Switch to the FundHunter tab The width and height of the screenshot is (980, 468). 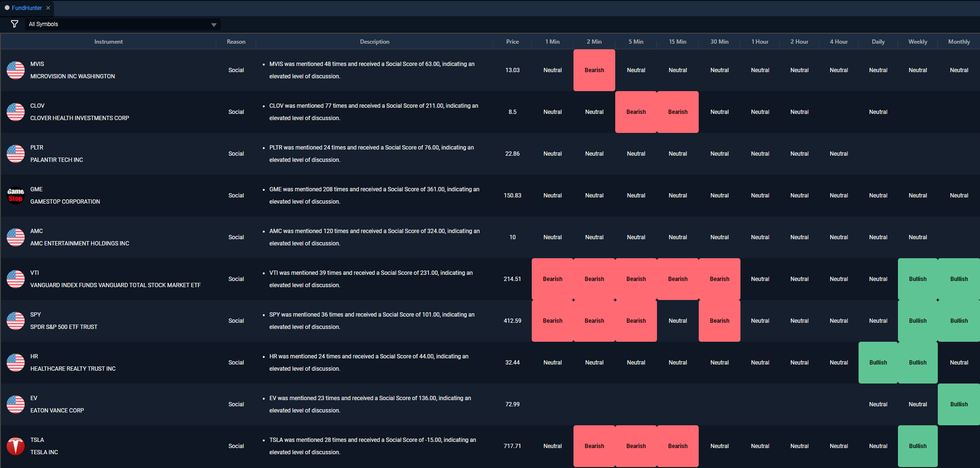point(27,8)
